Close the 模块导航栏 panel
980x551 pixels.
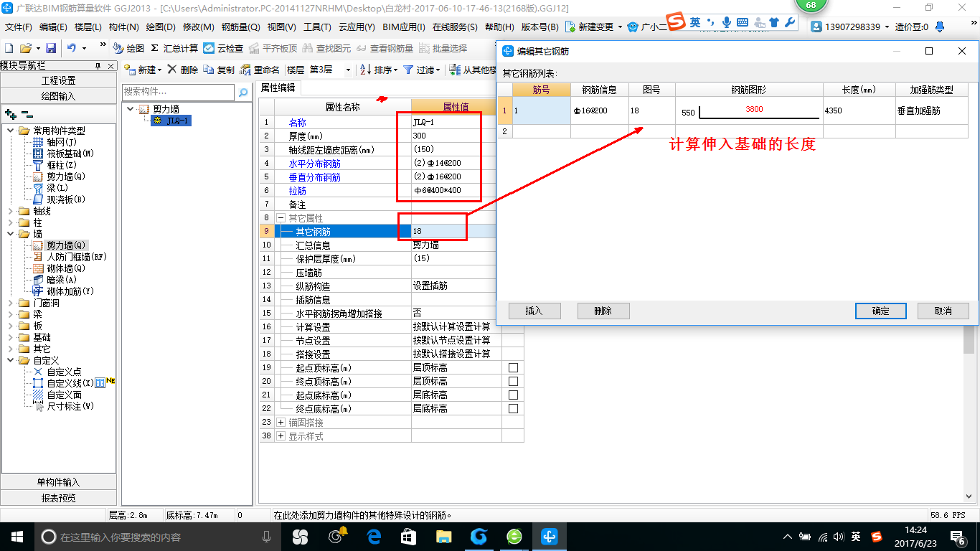[x=111, y=65]
